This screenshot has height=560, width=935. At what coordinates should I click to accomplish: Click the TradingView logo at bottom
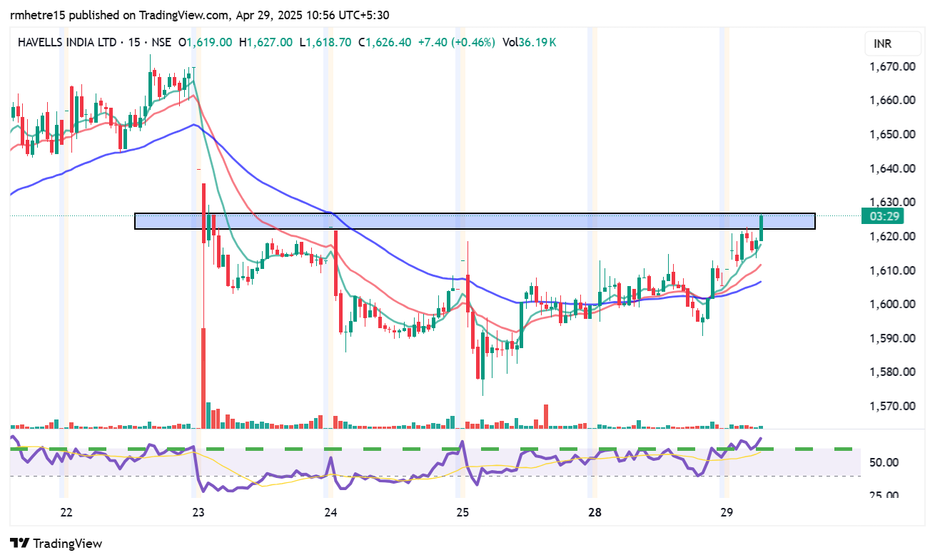pyautogui.click(x=56, y=543)
